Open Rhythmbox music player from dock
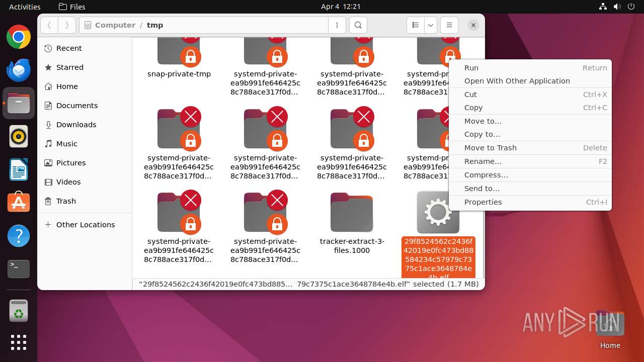Screen dimensions: 644x362 coord(19,136)
